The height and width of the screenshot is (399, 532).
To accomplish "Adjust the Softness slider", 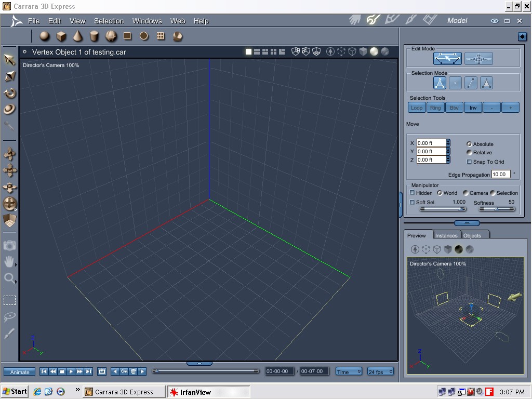I will click(x=496, y=209).
